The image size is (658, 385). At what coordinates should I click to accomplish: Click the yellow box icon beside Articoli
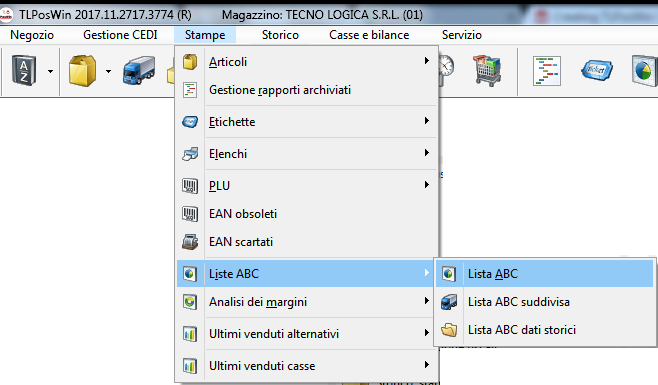[190, 62]
